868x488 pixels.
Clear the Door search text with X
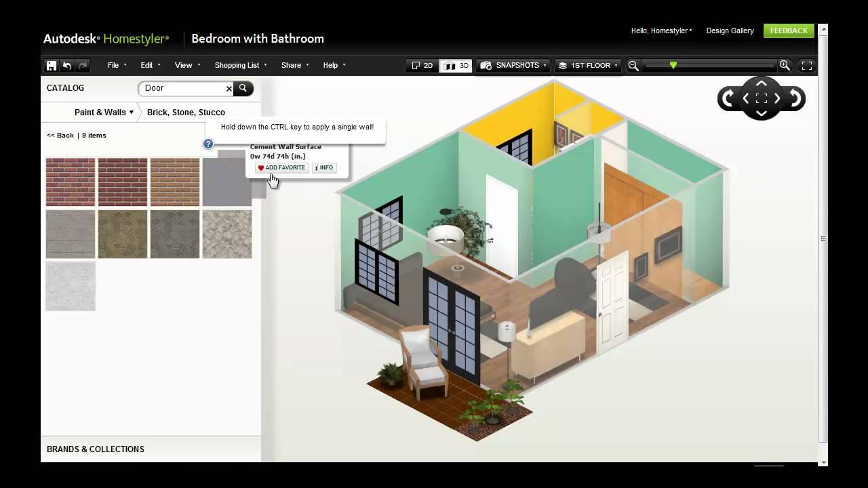229,88
